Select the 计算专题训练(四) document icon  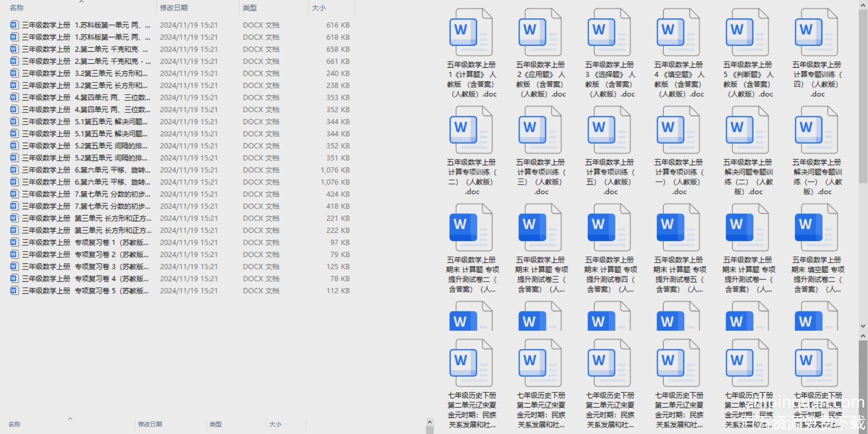click(x=815, y=33)
